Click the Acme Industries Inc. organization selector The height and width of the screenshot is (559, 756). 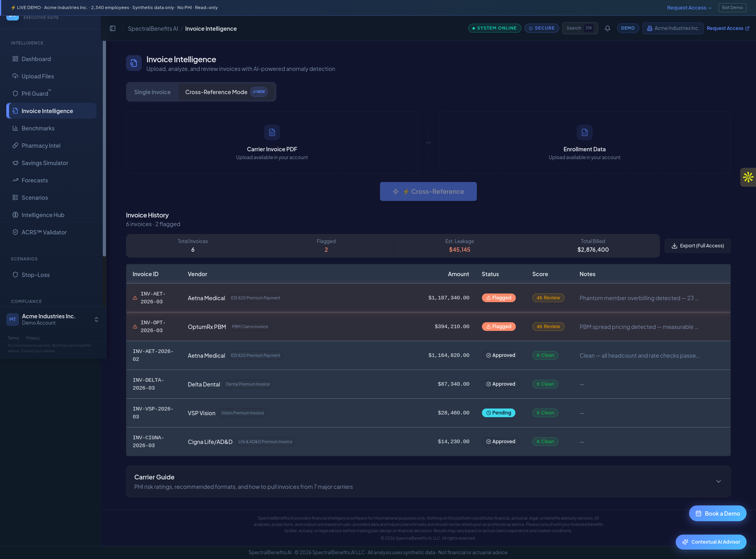[x=673, y=28]
